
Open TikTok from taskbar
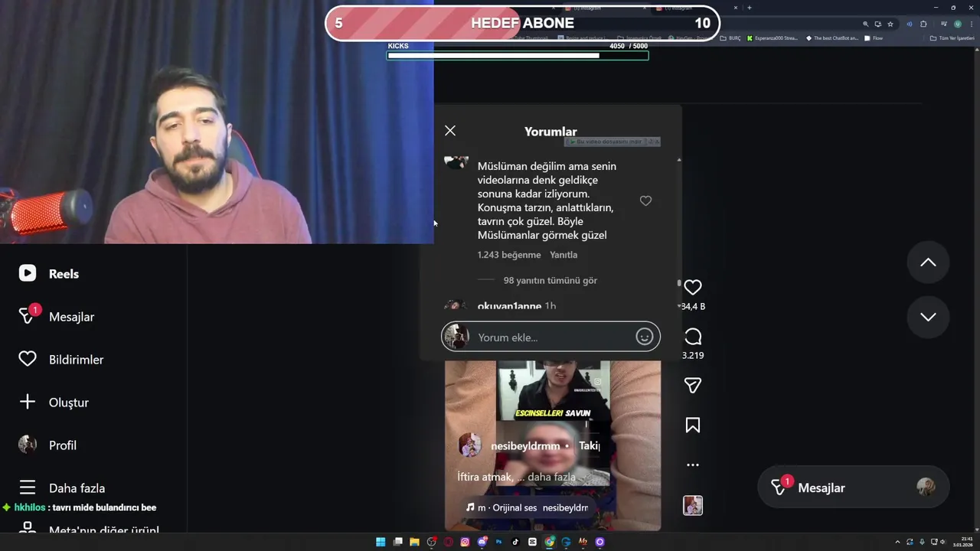[515, 542]
